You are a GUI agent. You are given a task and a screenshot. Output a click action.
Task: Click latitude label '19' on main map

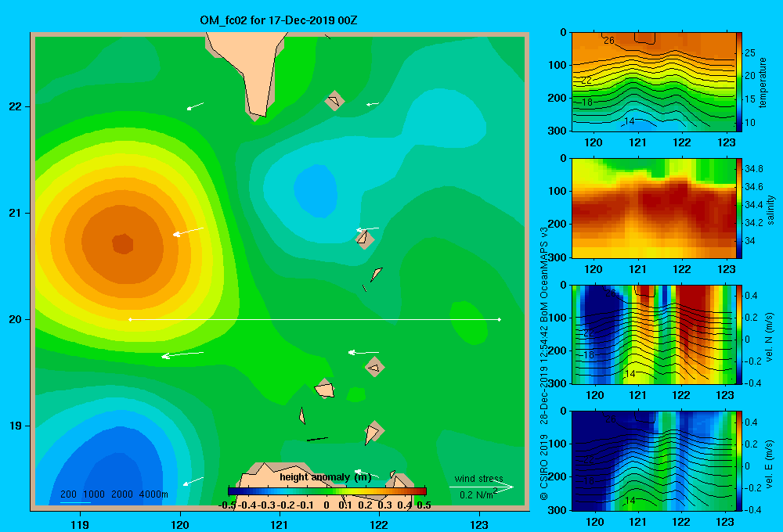point(16,426)
